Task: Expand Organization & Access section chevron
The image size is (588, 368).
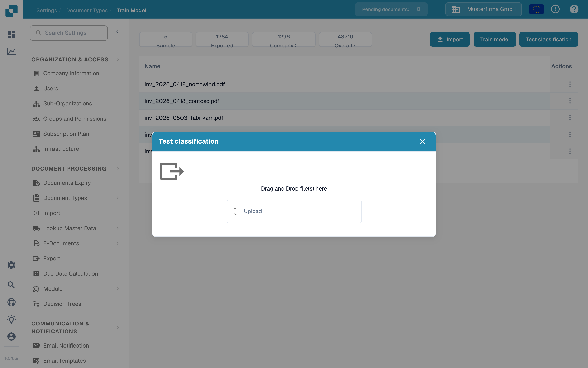Action: click(118, 59)
